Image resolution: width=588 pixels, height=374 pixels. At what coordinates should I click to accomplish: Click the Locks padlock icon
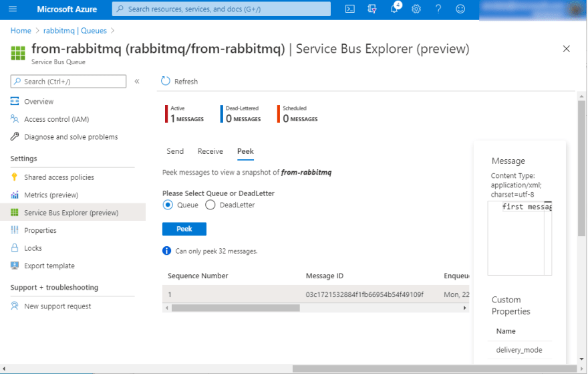pos(15,248)
